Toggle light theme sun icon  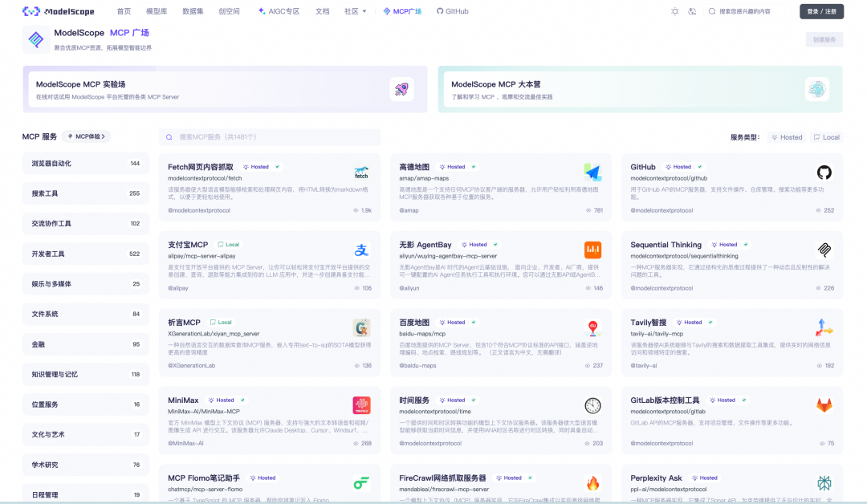(x=674, y=11)
